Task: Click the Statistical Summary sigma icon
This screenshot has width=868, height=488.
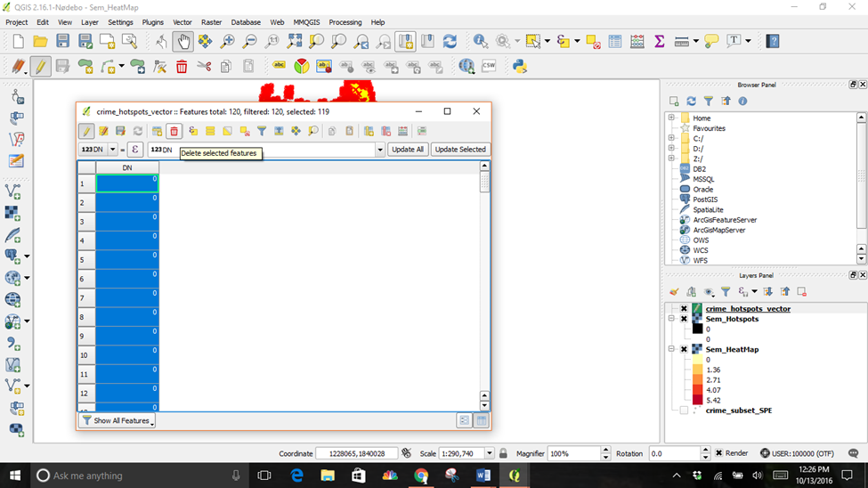Action: coord(660,41)
